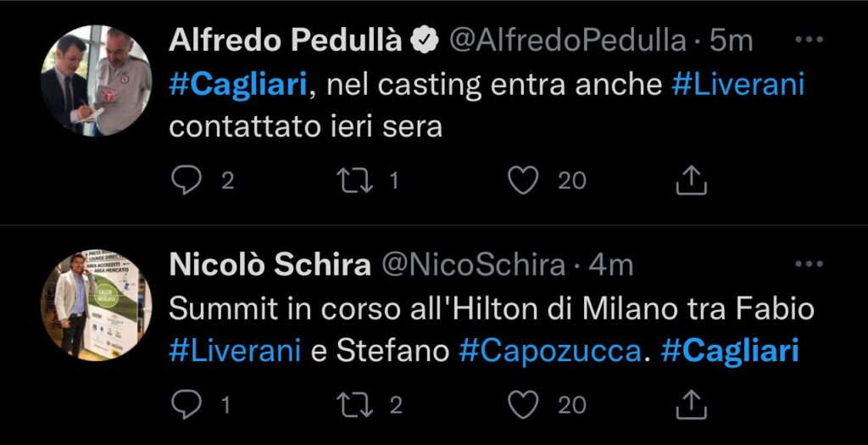Go to the @AlfredoPedulla handle
Screen dimensions: 868x445
566,41
